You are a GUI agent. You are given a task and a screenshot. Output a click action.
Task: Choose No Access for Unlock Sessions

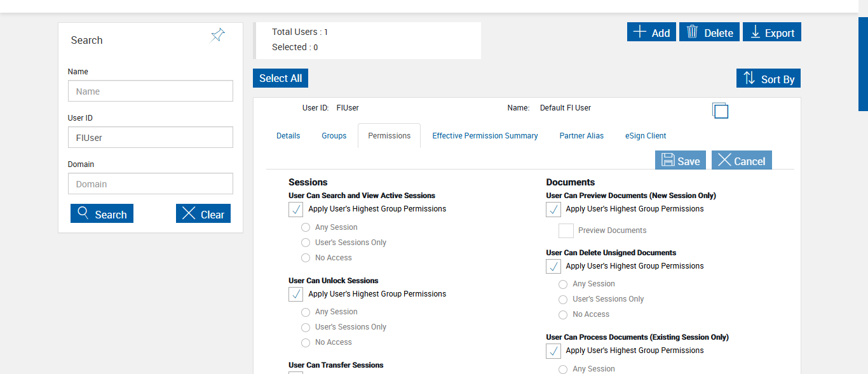tap(306, 343)
